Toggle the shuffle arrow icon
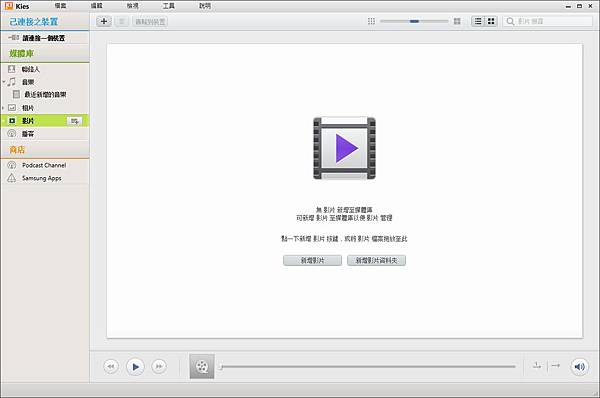Screen dimensions: 600x398 [x=556, y=365]
